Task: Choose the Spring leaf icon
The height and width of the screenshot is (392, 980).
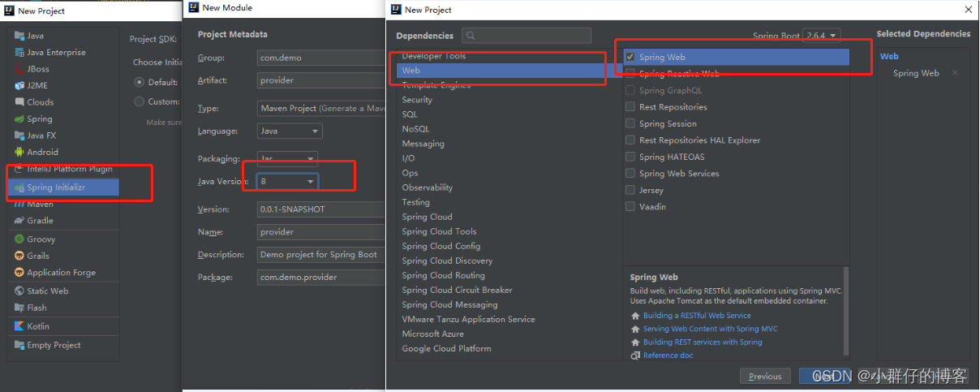Action: pos(19,118)
